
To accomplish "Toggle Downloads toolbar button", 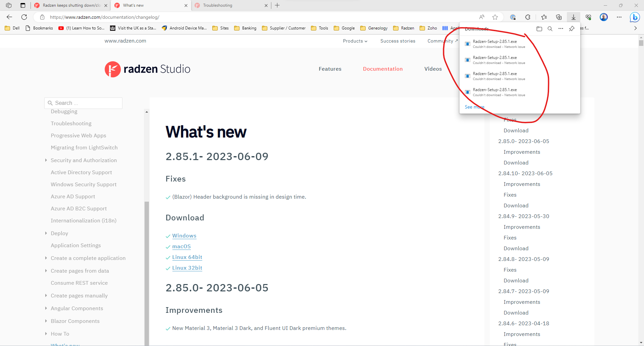I will (574, 17).
